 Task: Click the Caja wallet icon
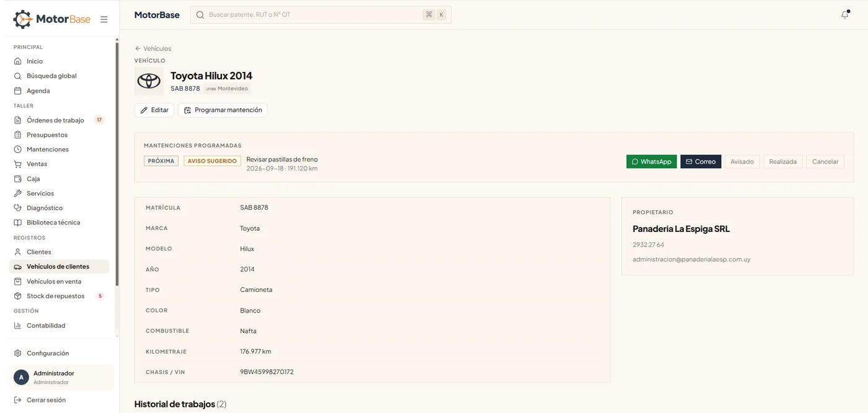point(18,179)
